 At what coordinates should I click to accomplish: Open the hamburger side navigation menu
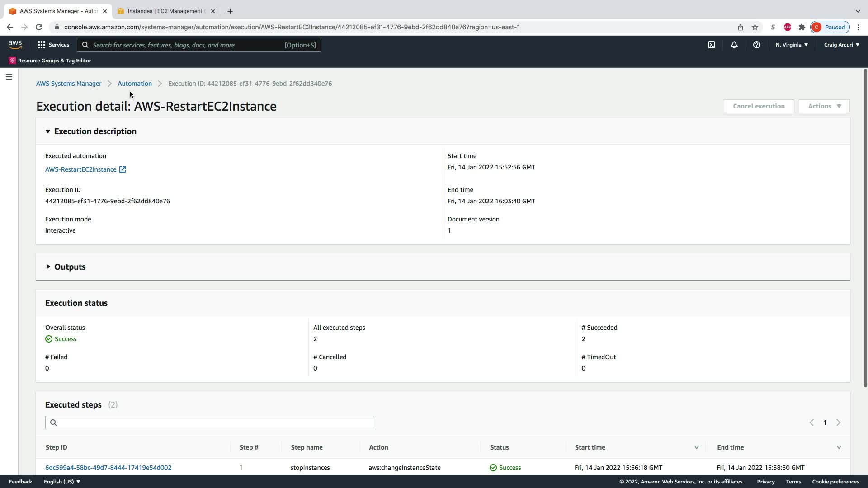click(9, 77)
